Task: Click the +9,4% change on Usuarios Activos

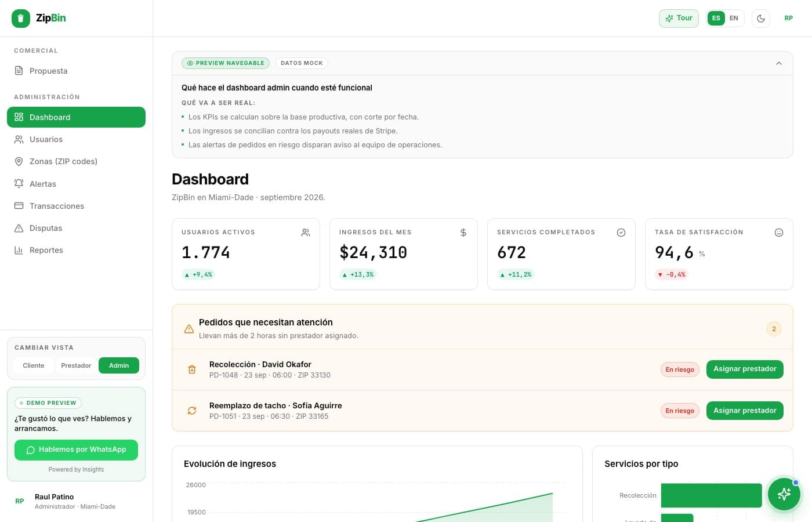Action: click(198, 274)
